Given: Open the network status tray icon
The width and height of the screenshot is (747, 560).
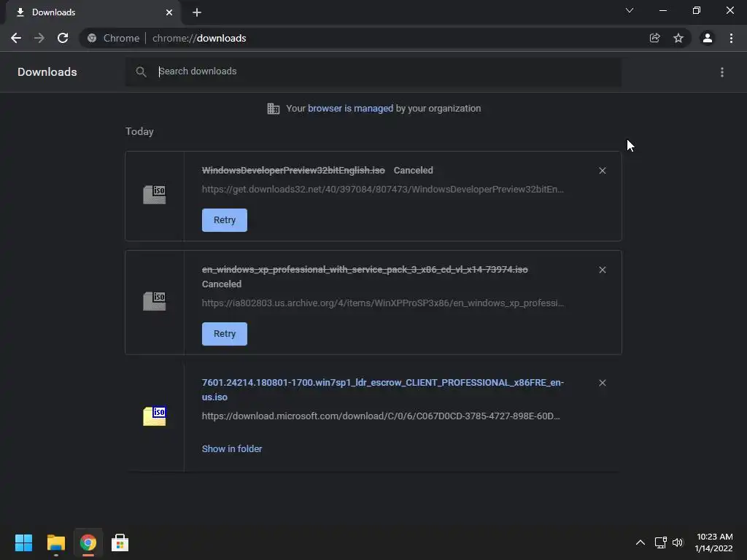Looking at the screenshot, I should pyautogui.click(x=660, y=542).
